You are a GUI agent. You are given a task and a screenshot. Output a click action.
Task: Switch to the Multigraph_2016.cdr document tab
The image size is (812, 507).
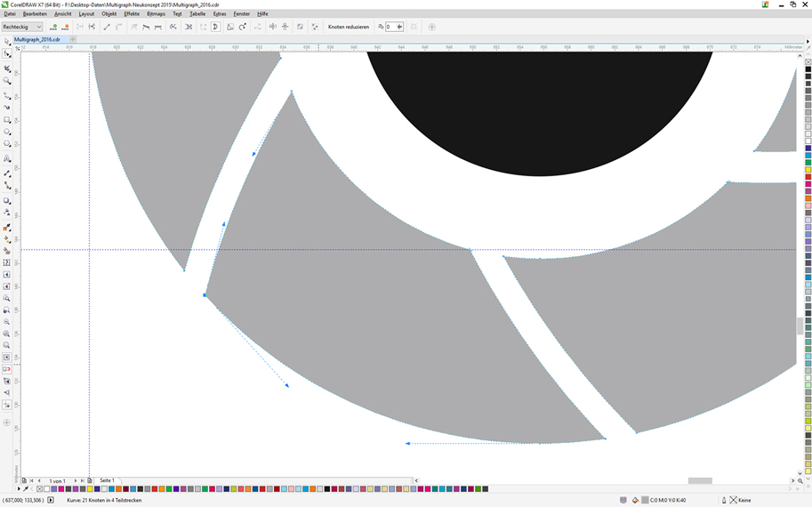pos(37,39)
